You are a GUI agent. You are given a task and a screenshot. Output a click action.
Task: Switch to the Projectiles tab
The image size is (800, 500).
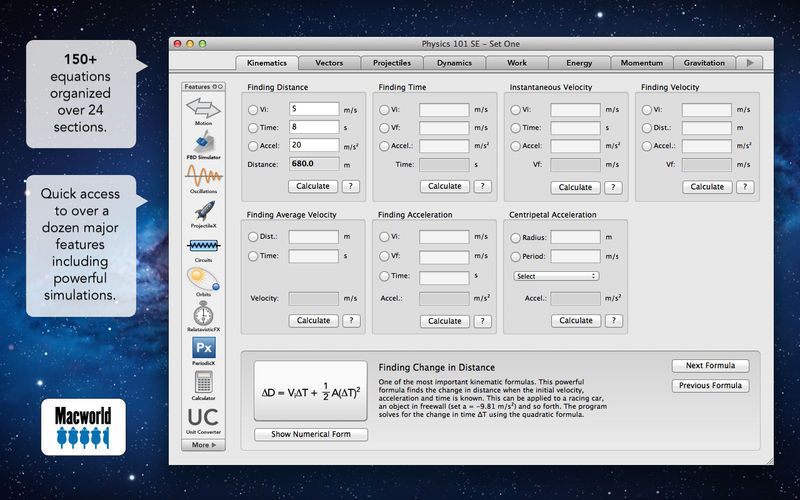pos(392,63)
